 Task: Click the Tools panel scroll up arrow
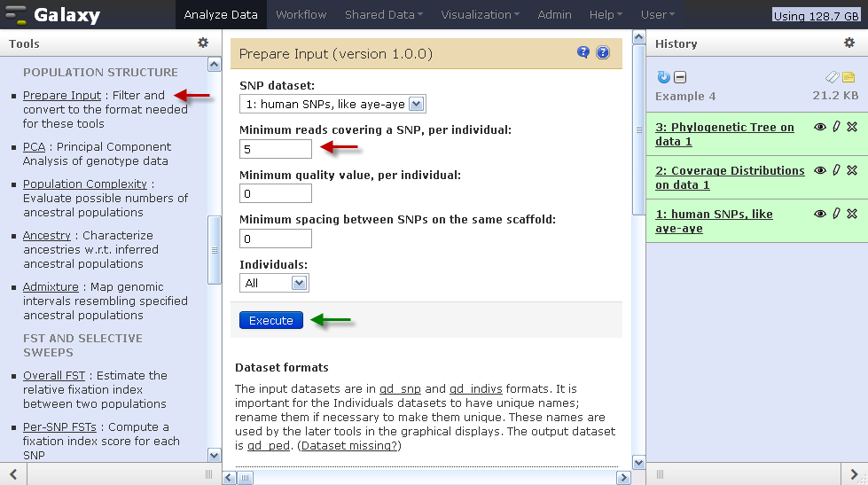pyautogui.click(x=215, y=65)
